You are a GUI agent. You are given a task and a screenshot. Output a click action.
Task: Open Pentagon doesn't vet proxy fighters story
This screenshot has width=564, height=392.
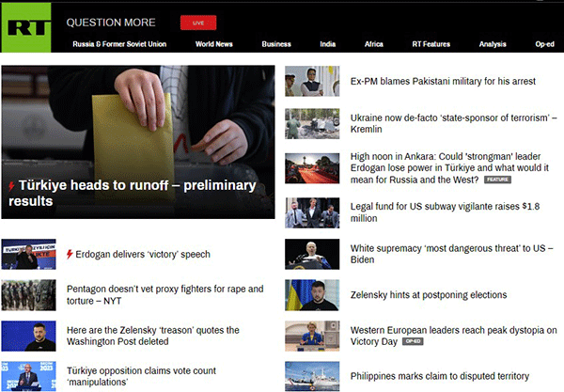165,295
